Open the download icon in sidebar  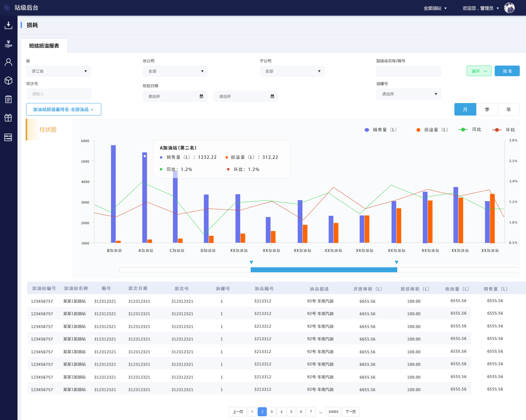click(8, 25)
